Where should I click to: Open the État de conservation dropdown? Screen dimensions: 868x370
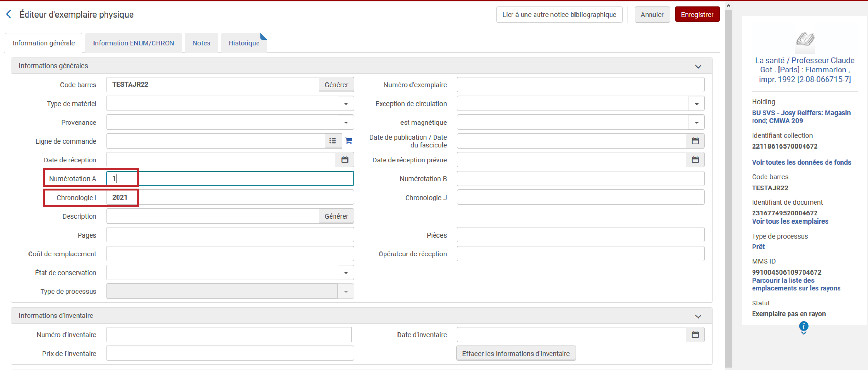346,272
